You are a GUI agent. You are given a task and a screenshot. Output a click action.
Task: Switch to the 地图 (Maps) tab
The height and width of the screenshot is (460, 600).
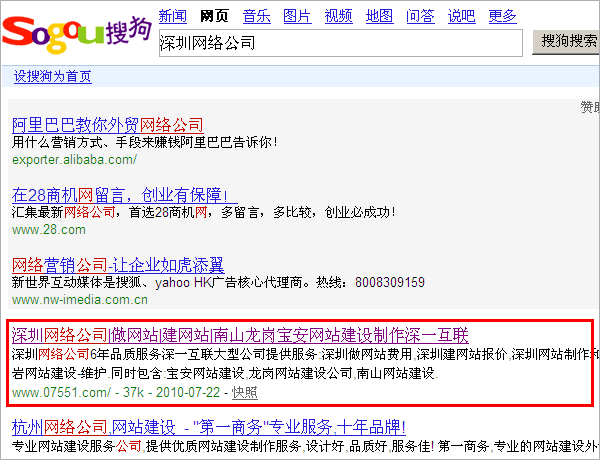pyautogui.click(x=379, y=15)
